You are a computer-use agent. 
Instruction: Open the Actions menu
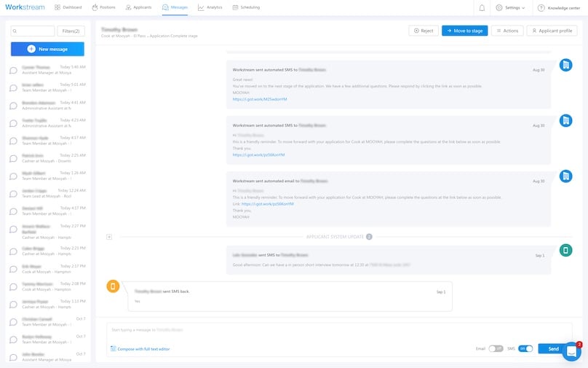(x=506, y=31)
